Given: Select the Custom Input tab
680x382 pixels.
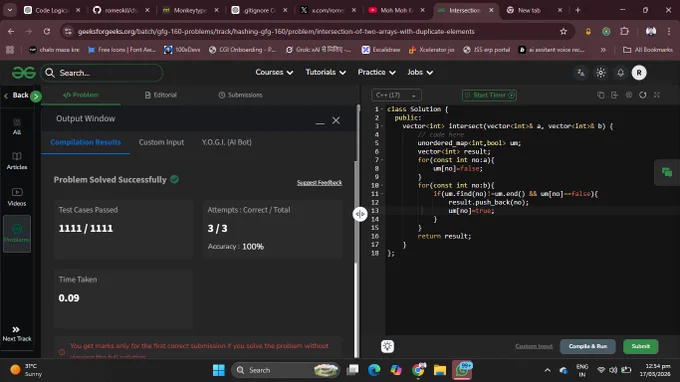Looking at the screenshot, I should (161, 142).
